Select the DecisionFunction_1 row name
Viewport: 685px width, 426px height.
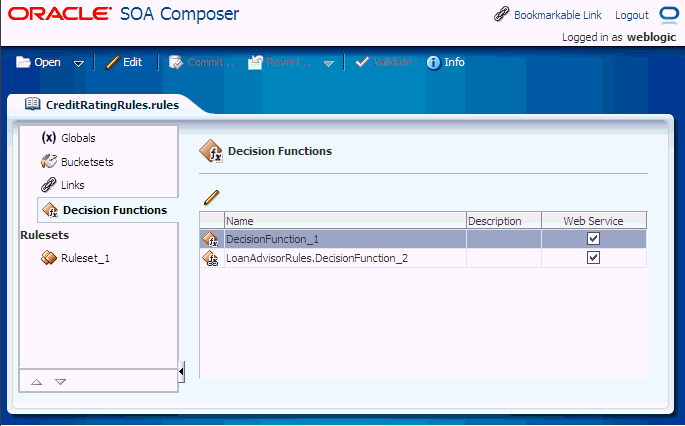272,239
